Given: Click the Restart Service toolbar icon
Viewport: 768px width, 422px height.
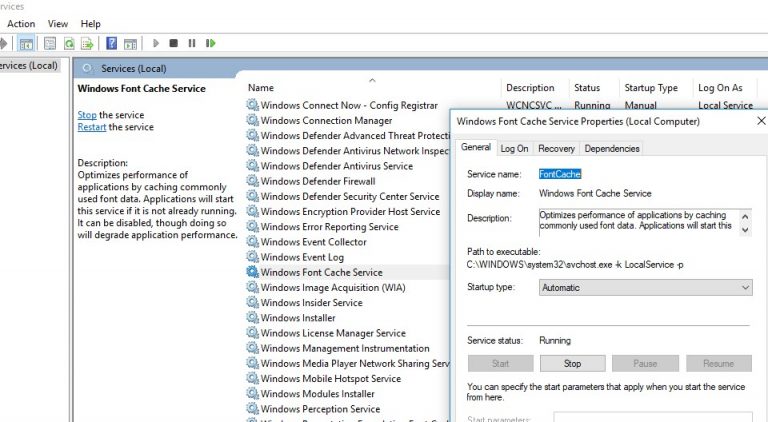Looking at the screenshot, I should point(210,43).
